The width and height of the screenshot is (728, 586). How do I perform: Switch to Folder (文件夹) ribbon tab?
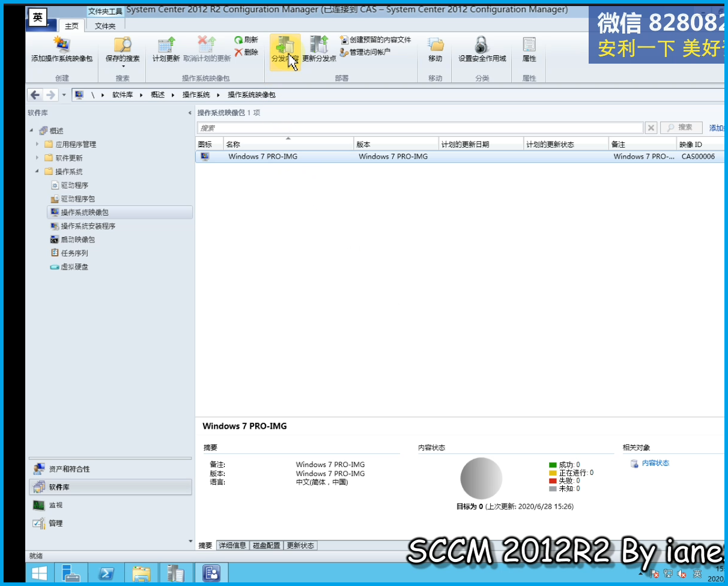[105, 26]
